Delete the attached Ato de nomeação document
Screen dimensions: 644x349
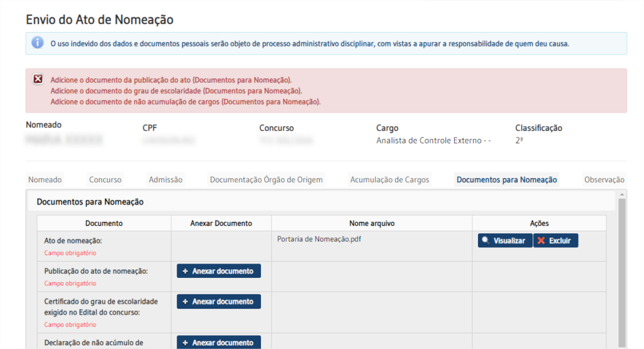pyautogui.click(x=556, y=241)
